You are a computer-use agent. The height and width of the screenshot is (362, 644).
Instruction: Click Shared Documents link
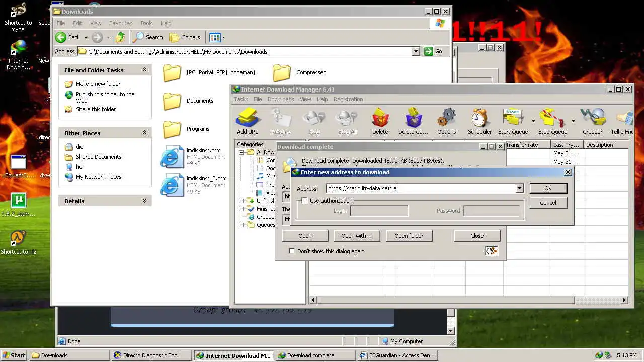(99, 157)
